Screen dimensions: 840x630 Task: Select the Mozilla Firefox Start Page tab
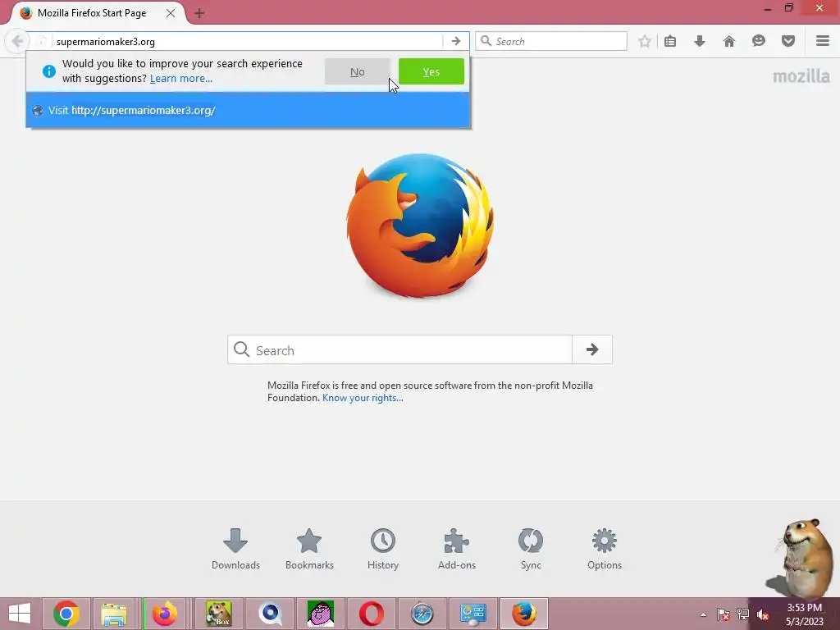click(x=92, y=13)
